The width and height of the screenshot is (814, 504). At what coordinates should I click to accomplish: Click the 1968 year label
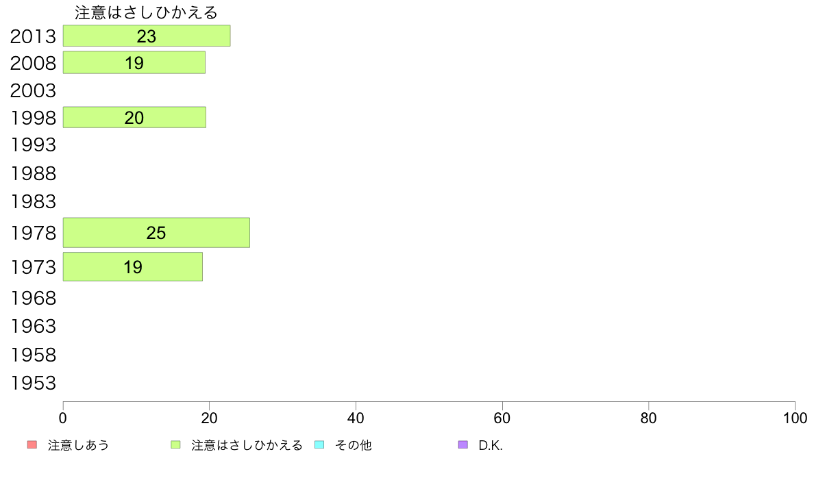click(x=33, y=299)
